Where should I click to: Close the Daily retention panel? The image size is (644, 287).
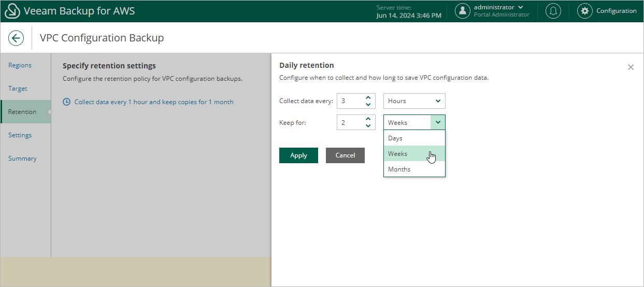click(631, 67)
